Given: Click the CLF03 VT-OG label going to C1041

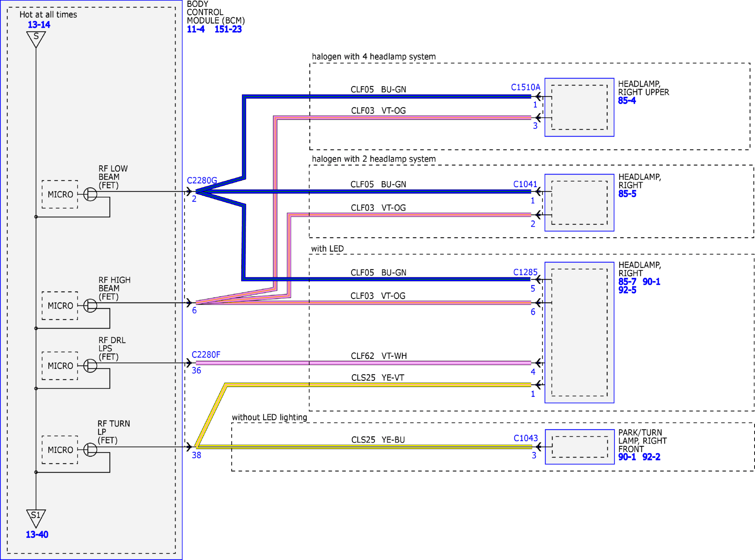Looking at the screenshot, I should [x=378, y=208].
